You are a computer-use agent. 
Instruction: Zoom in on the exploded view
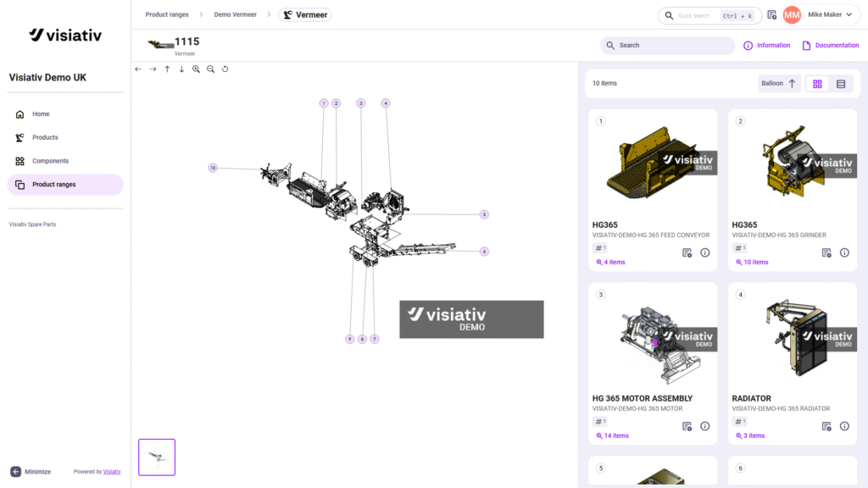[x=196, y=69]
